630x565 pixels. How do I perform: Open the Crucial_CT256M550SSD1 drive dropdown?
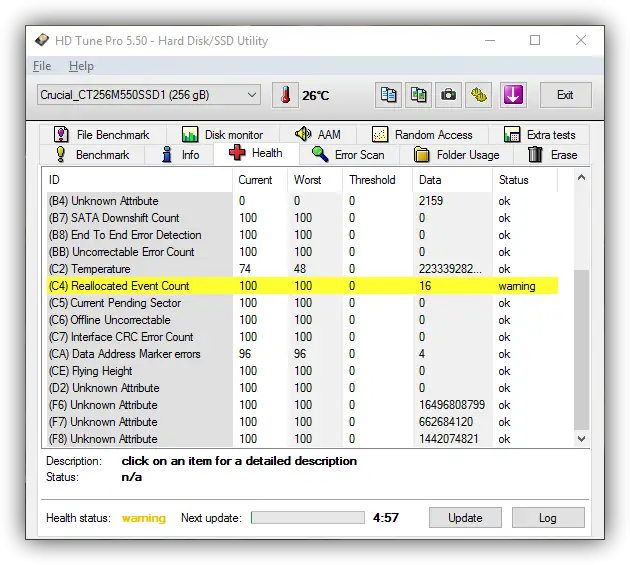click(x=149, y=95)
